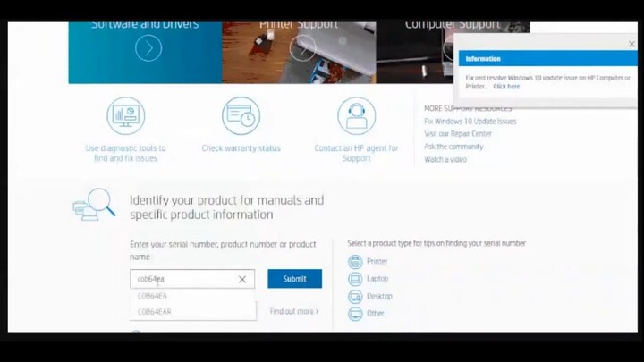
Task: Open the Printer Support banner tile
Action: [299, 53]
